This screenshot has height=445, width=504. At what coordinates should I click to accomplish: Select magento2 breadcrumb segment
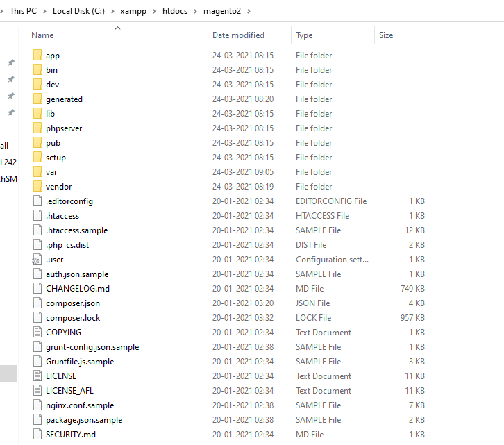pos(221,11)
